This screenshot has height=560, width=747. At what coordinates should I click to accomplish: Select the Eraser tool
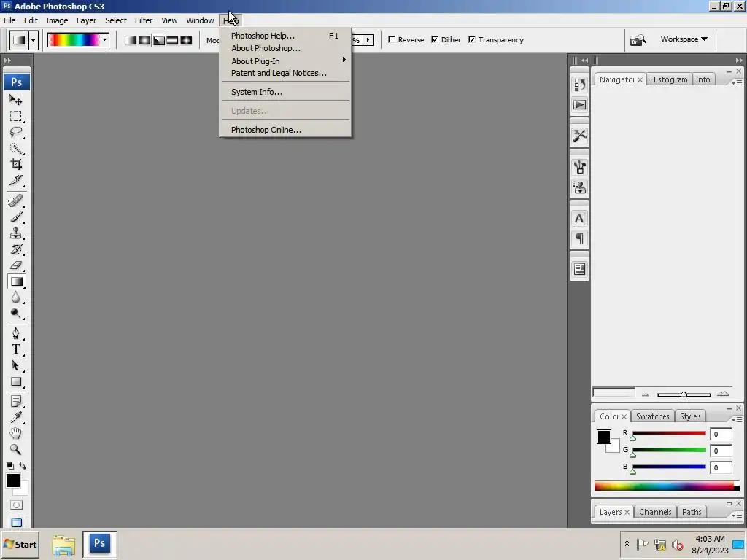[16, 265]
